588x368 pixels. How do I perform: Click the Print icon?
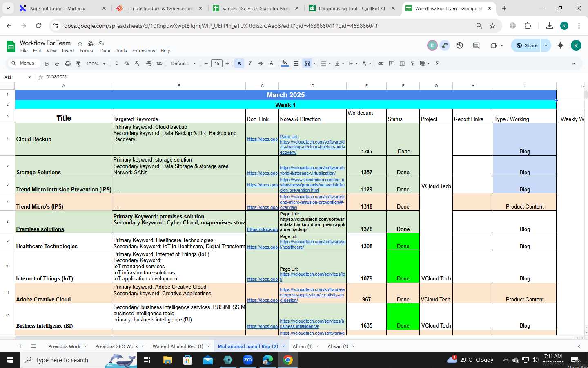pos(68,64)
